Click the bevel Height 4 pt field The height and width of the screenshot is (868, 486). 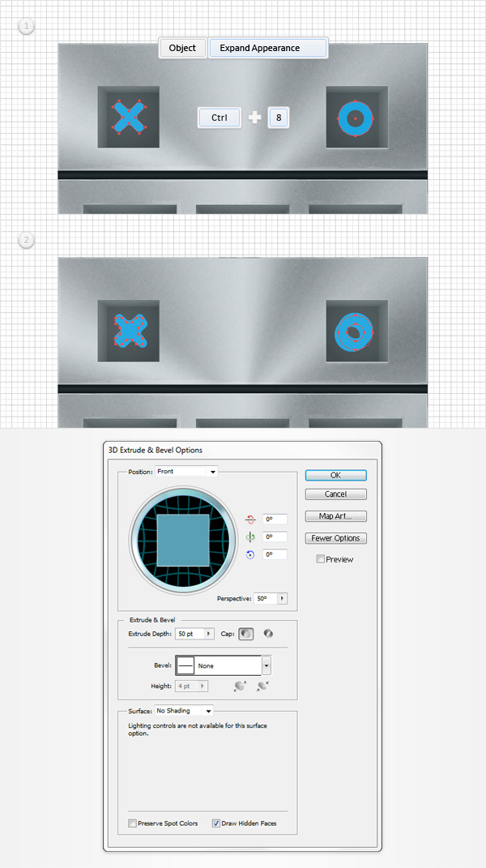click(x=187, y=686)
